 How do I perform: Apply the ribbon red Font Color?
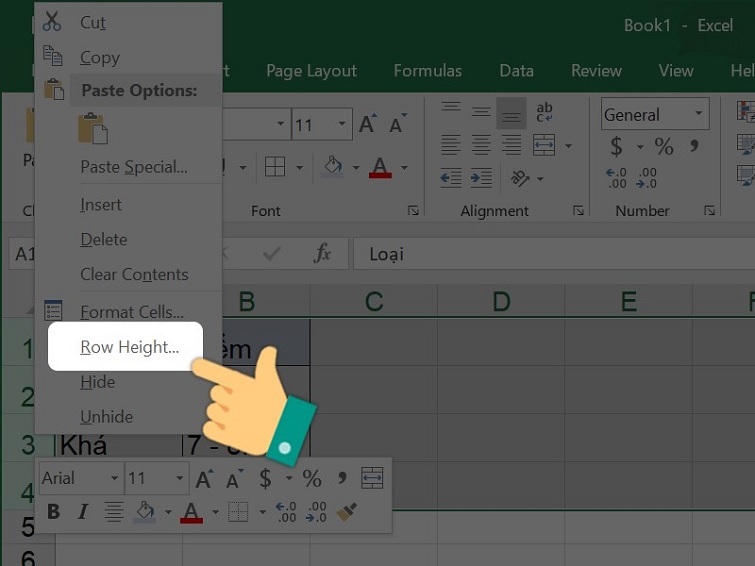380,167
